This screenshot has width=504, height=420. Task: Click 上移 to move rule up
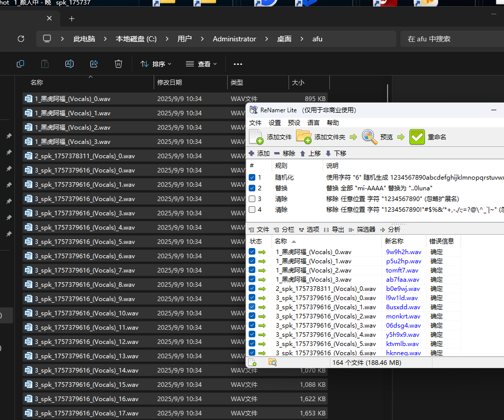click(310, 153)
